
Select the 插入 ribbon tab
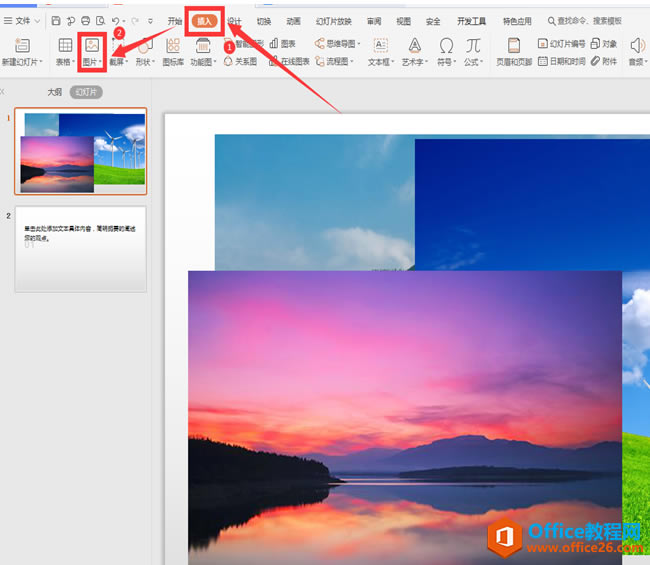click(204, 21)
